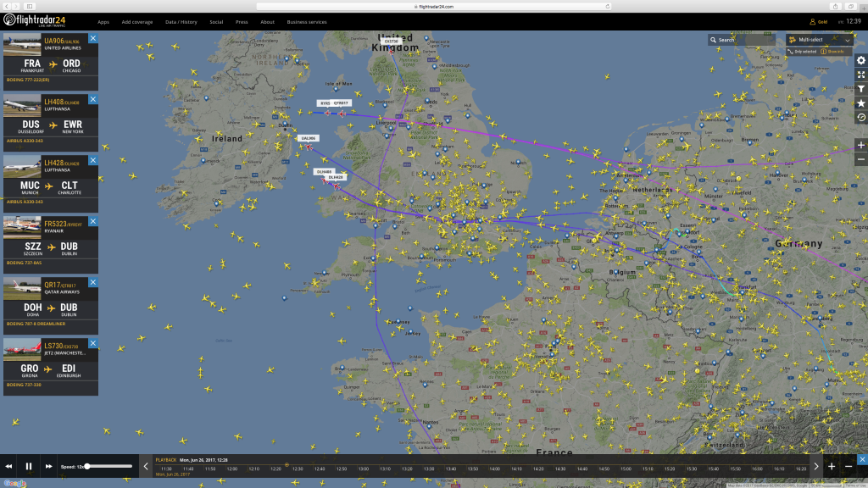Viewport: 868px width, 488px height.
Task: Close the LH408 flight card
Action: pos(93,99)
